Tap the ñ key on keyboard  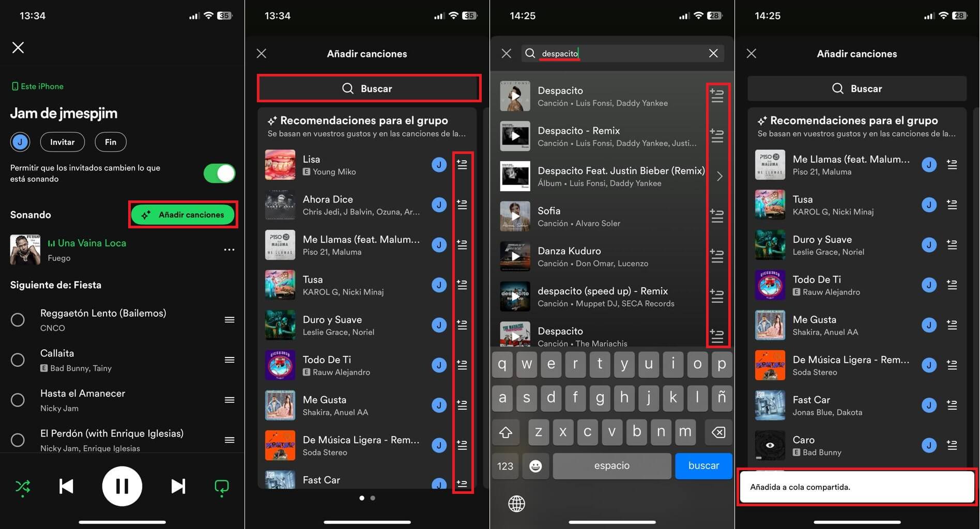pos(722,397)
